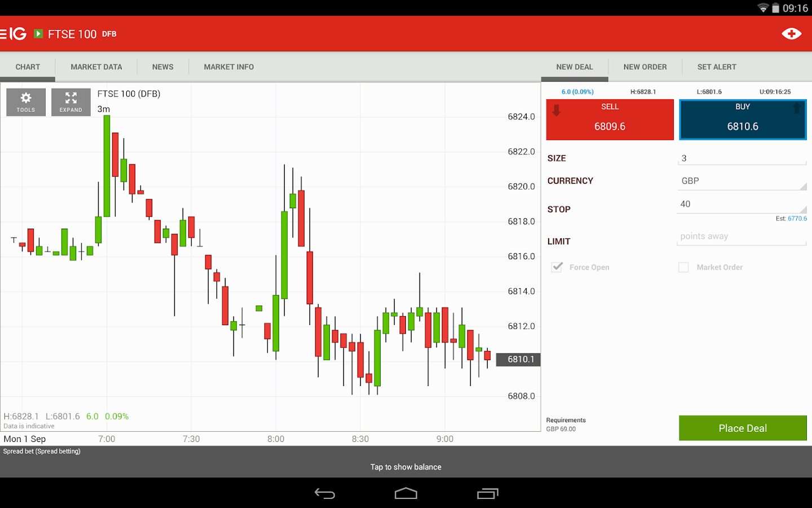Click the U:09:16:25 update time
812x508 pixels.
tap(775, 91)
